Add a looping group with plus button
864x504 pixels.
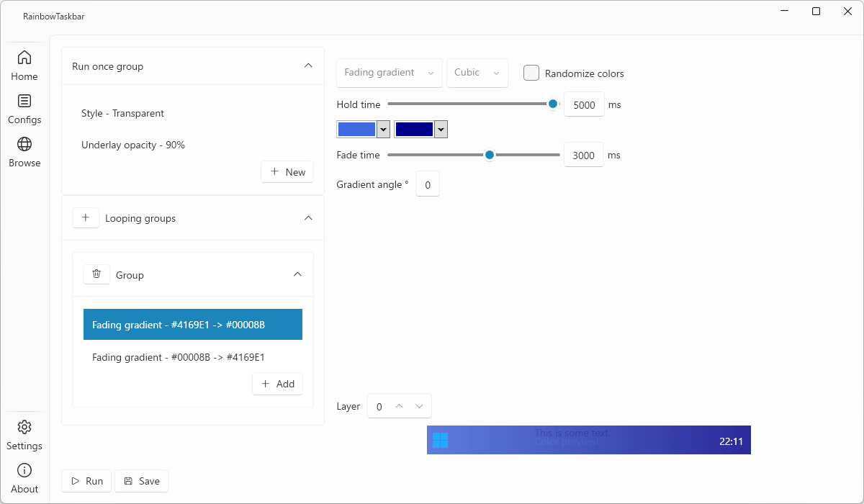86,217
